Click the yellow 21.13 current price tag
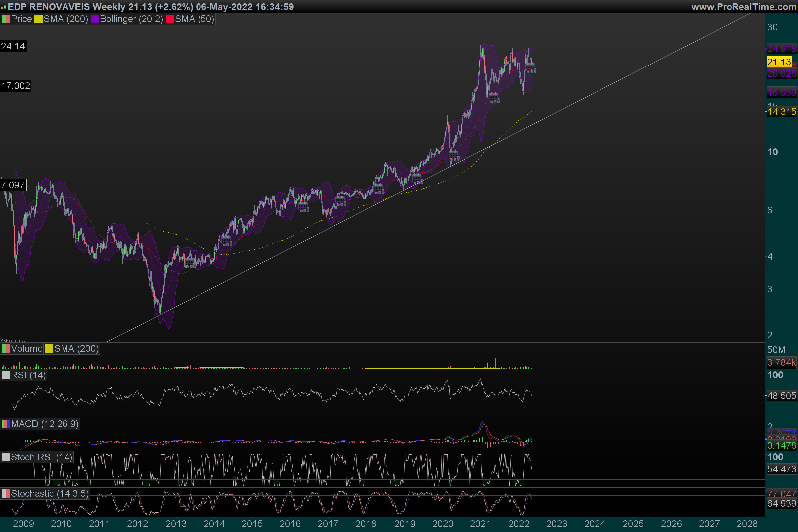This screenshot has height=532, width=798. click(779, 62)
